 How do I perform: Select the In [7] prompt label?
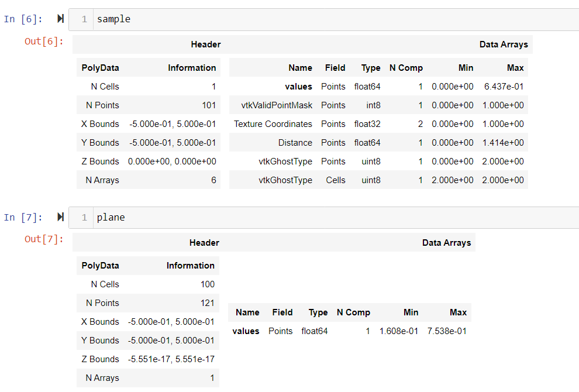point(23,217)
